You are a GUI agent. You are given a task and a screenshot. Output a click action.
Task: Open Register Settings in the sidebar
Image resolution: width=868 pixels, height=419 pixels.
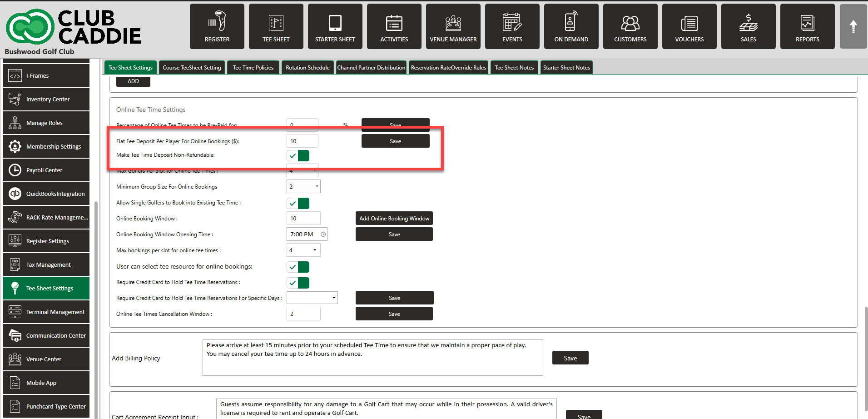[x=46, y=241]
